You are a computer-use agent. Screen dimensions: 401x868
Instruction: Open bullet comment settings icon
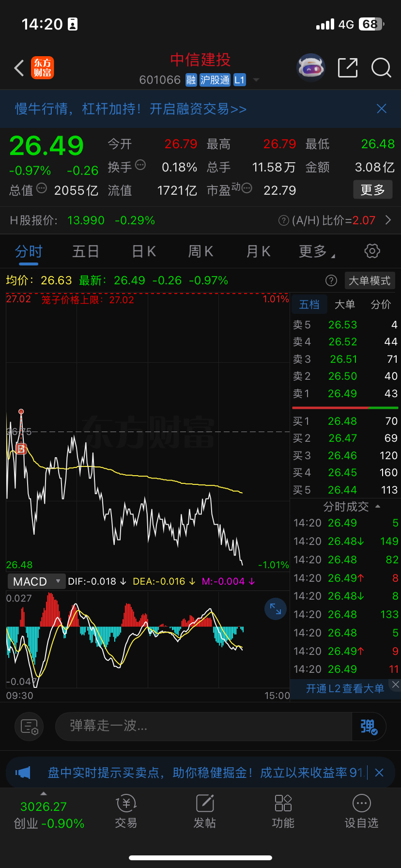29,727
